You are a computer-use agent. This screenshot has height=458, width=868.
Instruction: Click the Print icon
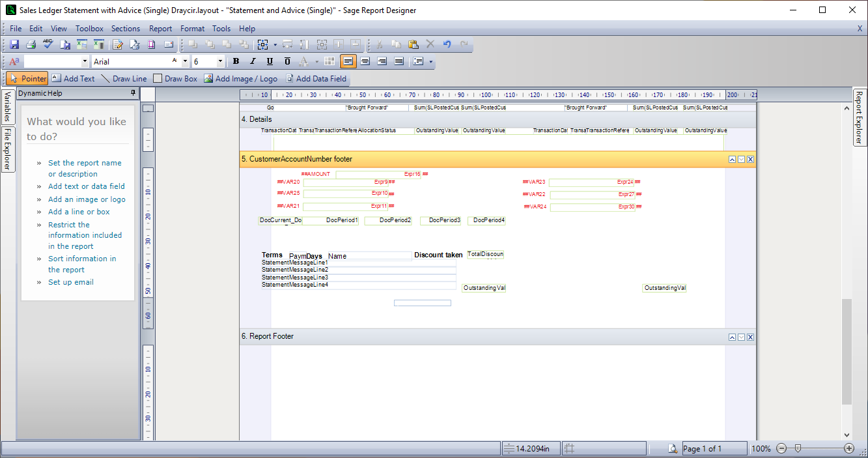point(31,44)
